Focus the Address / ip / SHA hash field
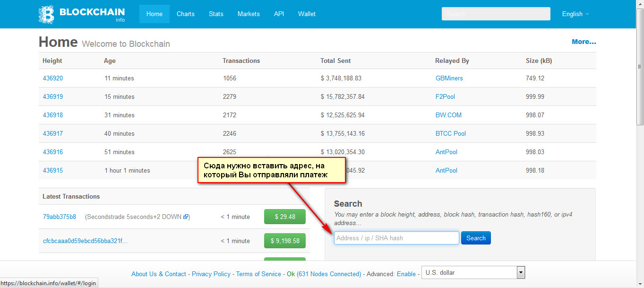Screen dimensions: 644x288 click(396, 238)
